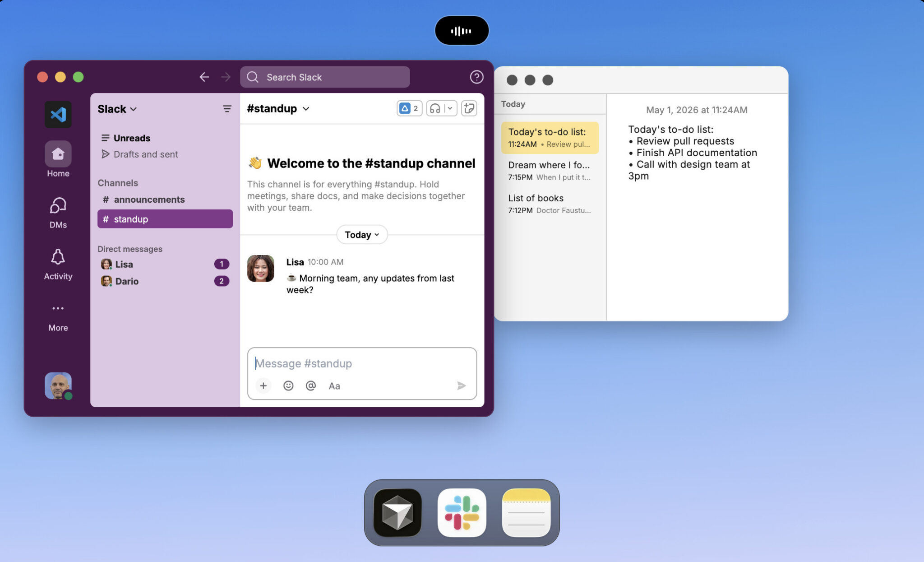Screen dimensions: 924x562
Task: Open the sidebar filter icon next to Slack
Action: [227, 109]
